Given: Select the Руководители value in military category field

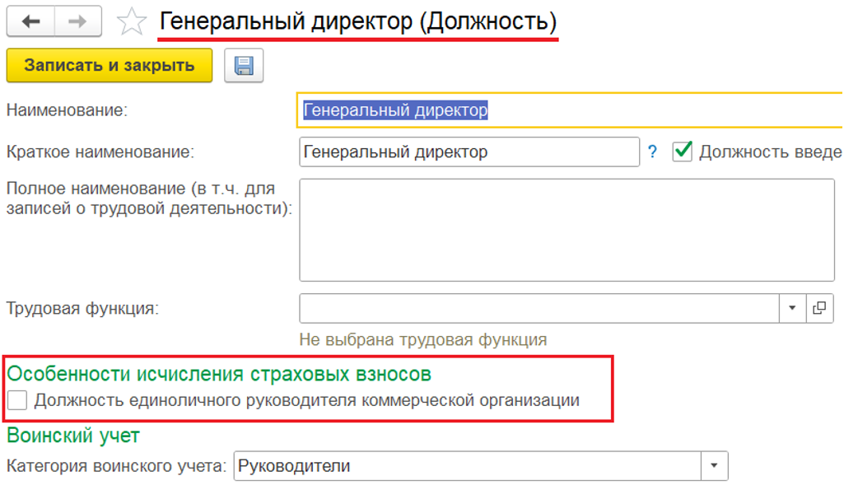Looking at the screenshot, I should click(x=466, y=466).
